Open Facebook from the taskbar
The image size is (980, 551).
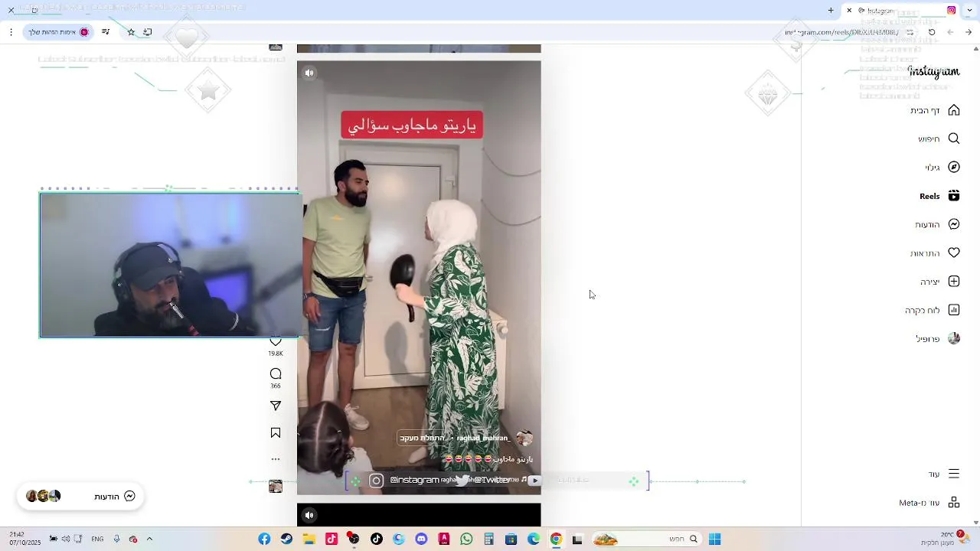pos(264,540)
